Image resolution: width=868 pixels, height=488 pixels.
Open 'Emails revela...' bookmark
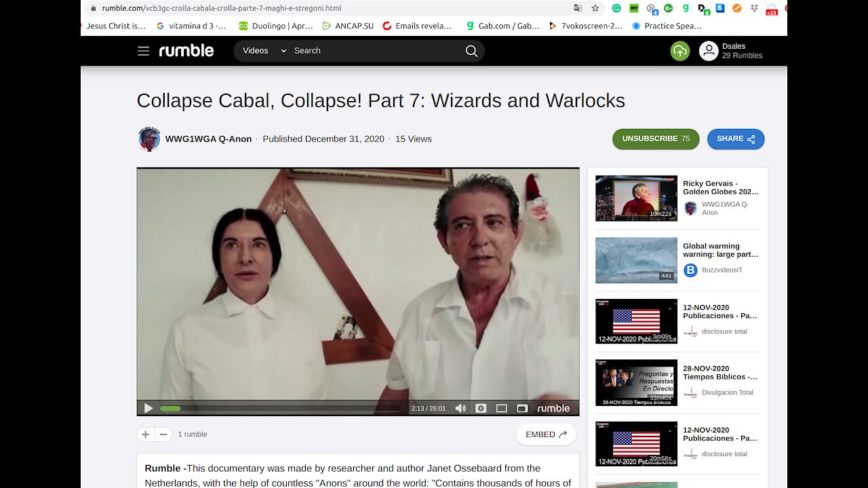(417, 26)
